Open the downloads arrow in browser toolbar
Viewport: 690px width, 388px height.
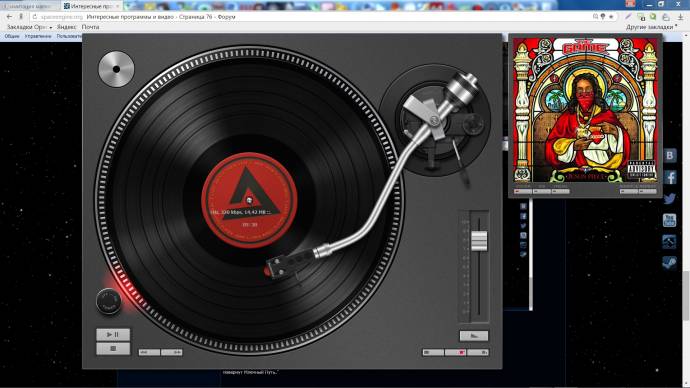click(x=680, y=17)
